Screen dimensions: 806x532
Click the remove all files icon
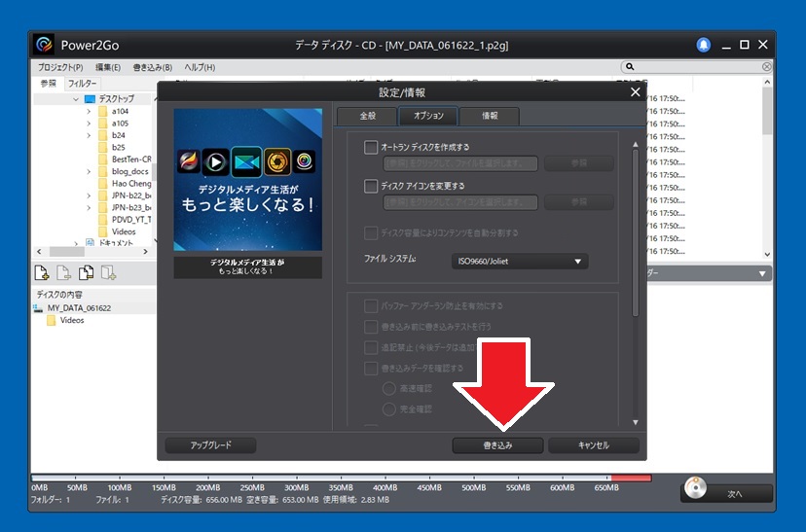point(86,272)
